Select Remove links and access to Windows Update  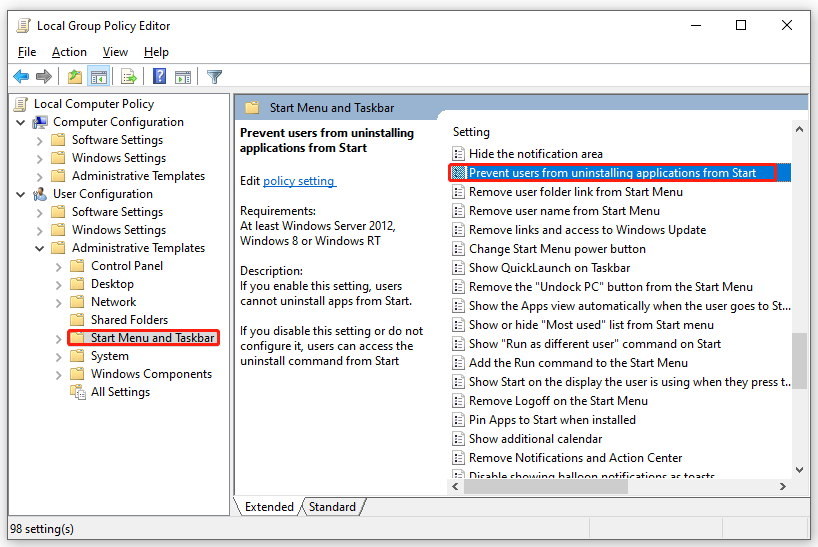(x=587, y=230)
